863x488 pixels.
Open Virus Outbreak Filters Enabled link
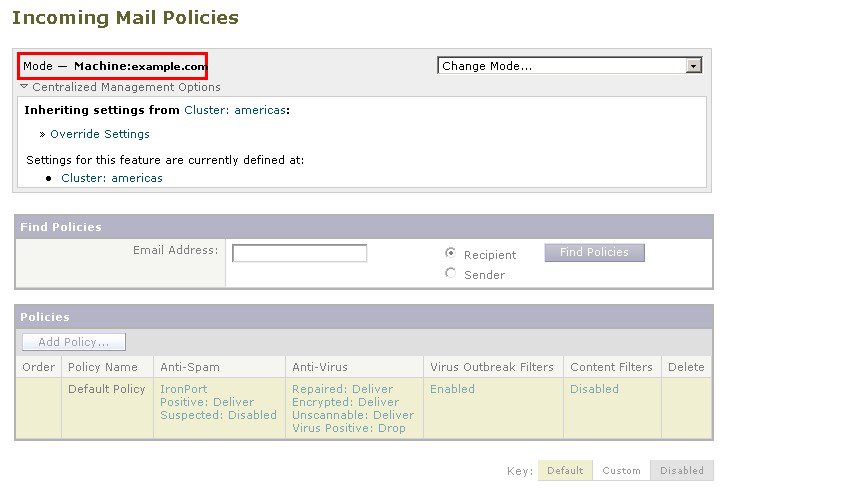coord(452,389)
